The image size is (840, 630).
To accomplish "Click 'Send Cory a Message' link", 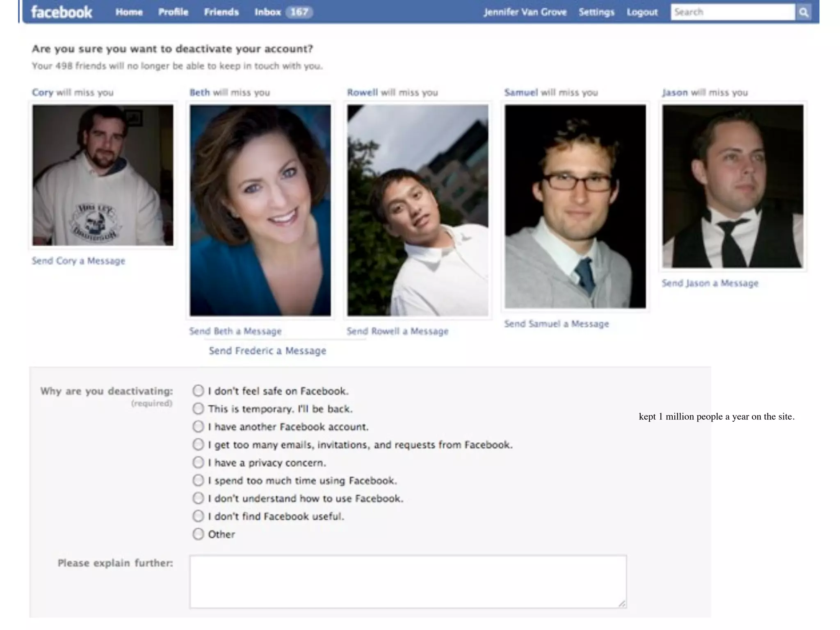I will tap(78, 261).
